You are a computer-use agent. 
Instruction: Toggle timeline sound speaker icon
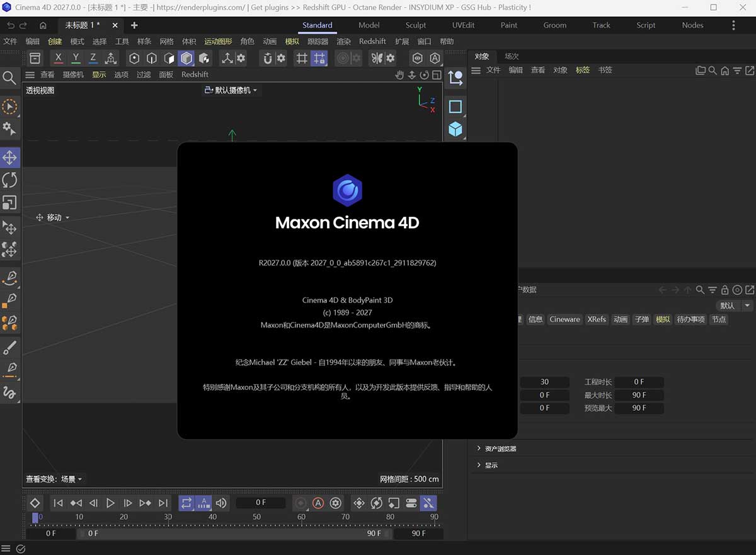point(221,503)
